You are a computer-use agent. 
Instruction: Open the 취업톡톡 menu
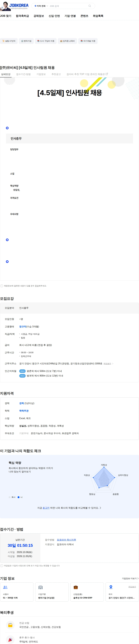[x=98, y=16]
